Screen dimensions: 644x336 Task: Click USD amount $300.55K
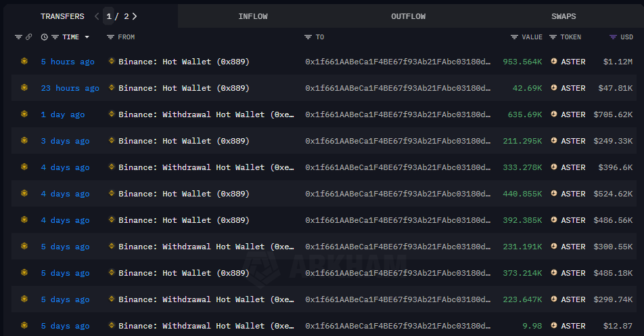point(613,247)
